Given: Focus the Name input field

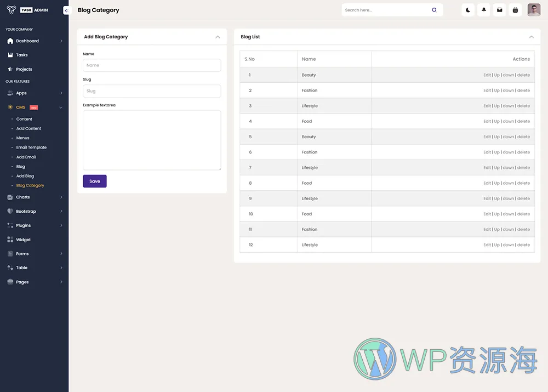Looking at the screenshot, I should [152, 65].
